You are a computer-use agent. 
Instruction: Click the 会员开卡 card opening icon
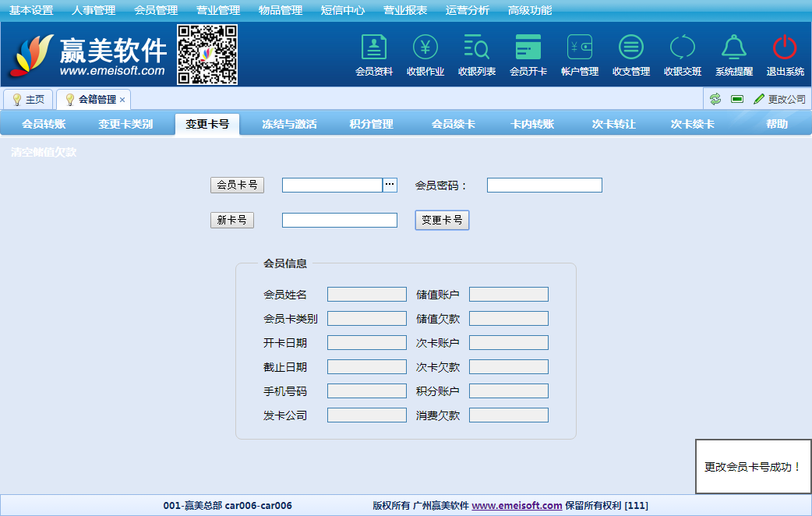[x=528, y=48]
